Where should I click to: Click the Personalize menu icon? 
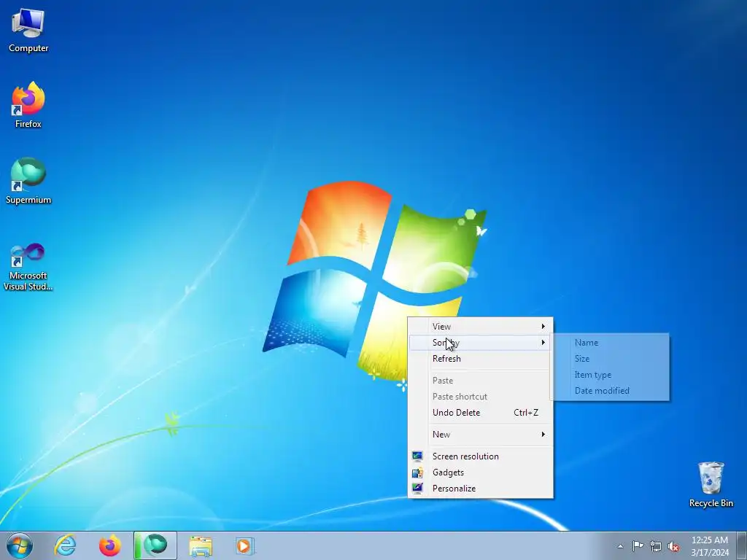pyautogui.click(x=417, y=488)
